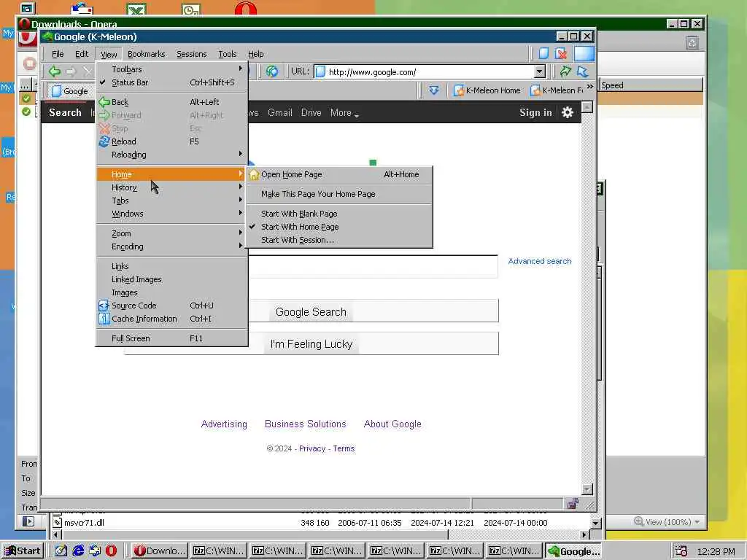The width and height of the screenshot is (747, 560).
Task: Open the URL bar dropdown arrow
Action: (539, 72)
